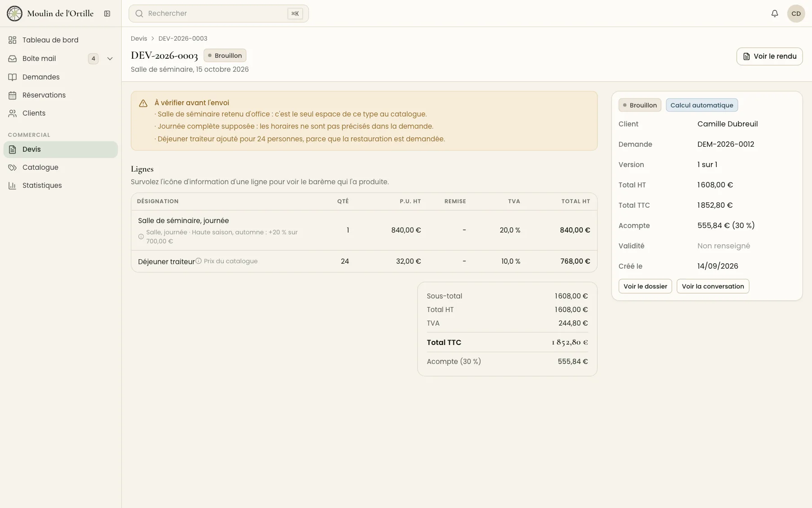Open Tableau de bord from the sidebar
Image resolution: width=812 pixels, height=508 pixels.
pyautogui.click(x=60, y=40)
